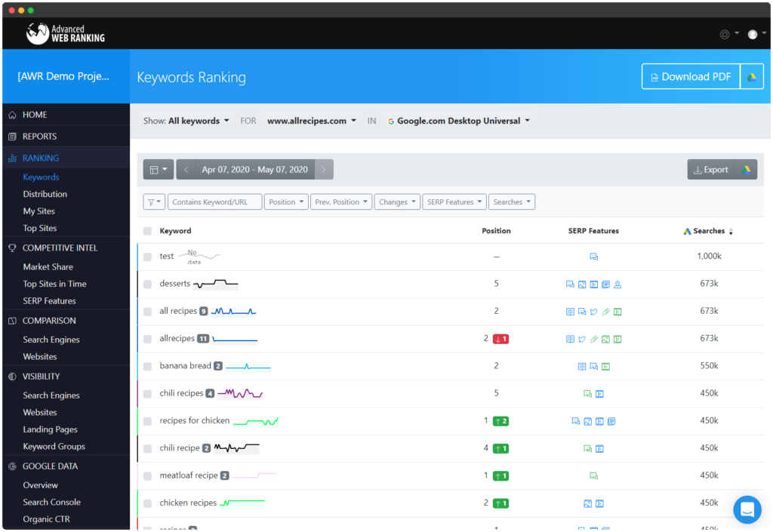Open My Sites in the sidebar
The height and width of the screenshot is (532, 773).
39,211
